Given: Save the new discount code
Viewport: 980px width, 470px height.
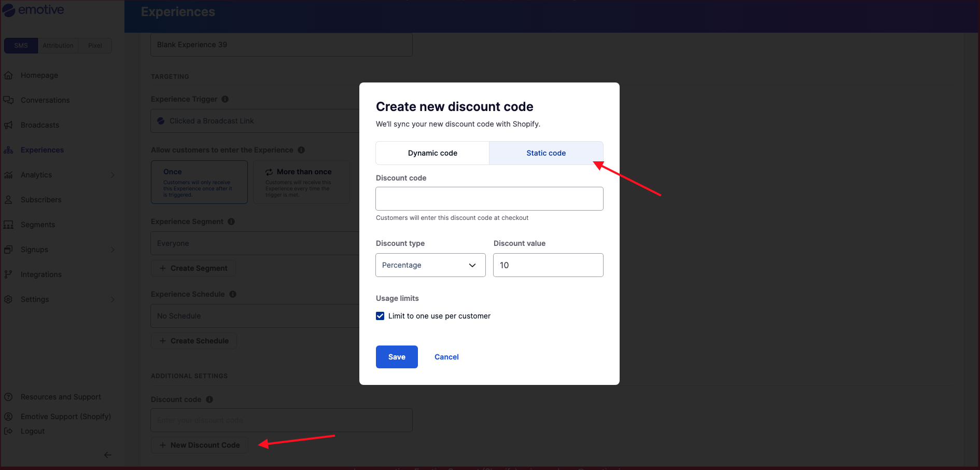Looking at the screenshot, I should tap(397, 357).
